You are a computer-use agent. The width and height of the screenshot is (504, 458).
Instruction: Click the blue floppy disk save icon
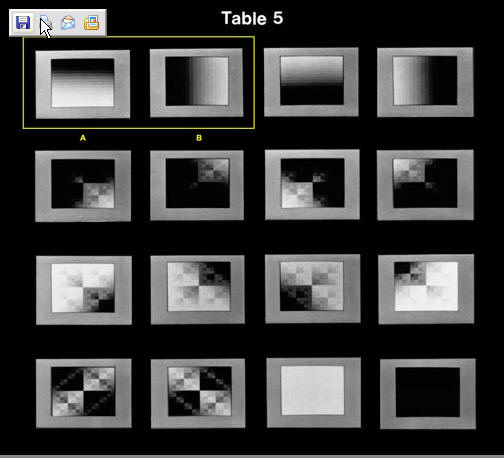pos(23,23)
